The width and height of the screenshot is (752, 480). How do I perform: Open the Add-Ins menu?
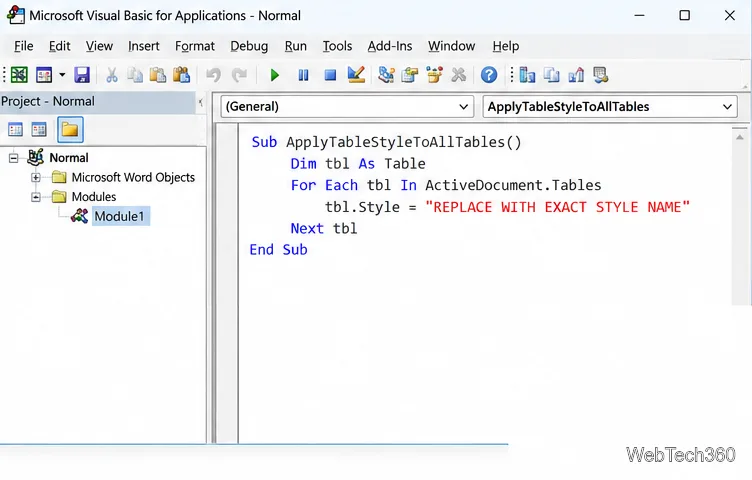[389, 46]
